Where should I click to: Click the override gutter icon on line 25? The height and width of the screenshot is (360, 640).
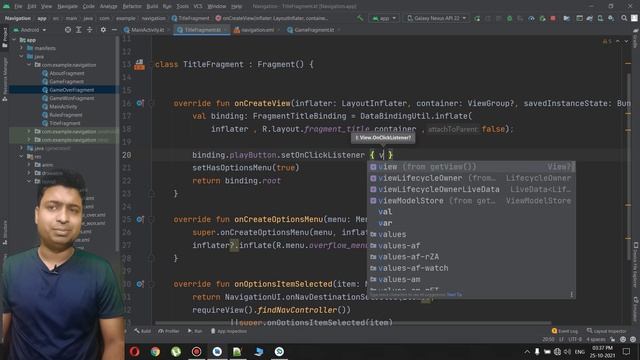(140, 220)
